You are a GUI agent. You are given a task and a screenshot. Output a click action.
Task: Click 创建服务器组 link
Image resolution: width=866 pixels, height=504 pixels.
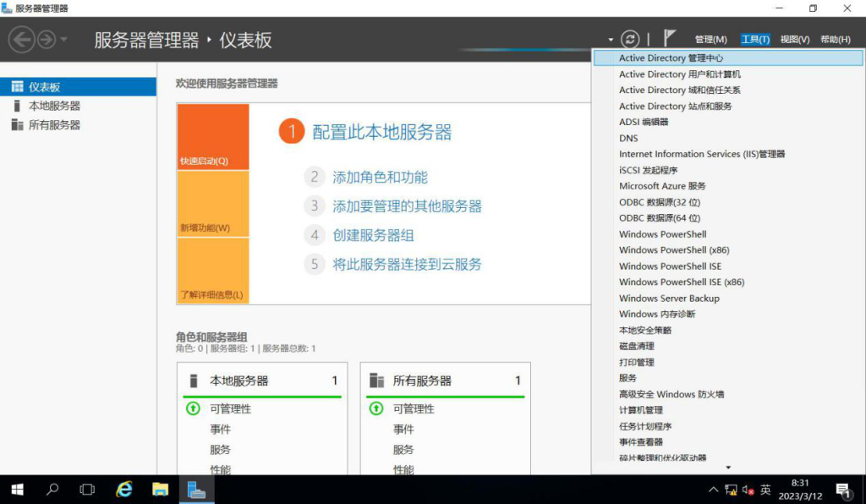pos(373,236)
